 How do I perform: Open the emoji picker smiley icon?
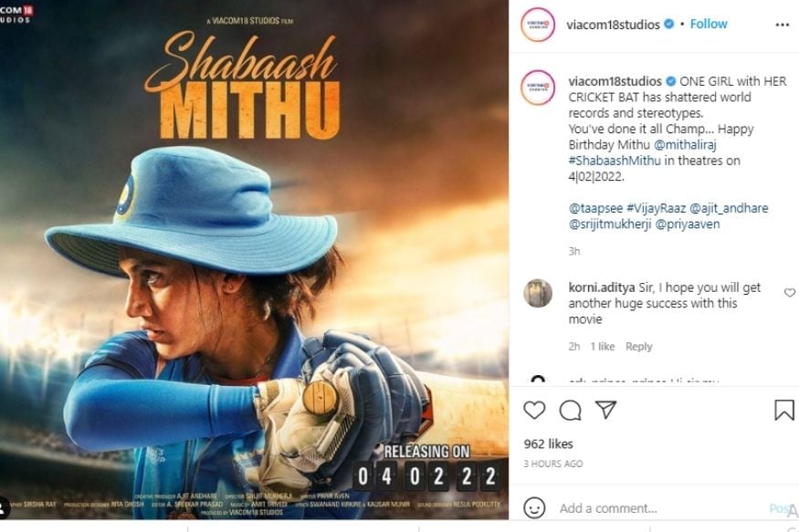pos(534,508)
